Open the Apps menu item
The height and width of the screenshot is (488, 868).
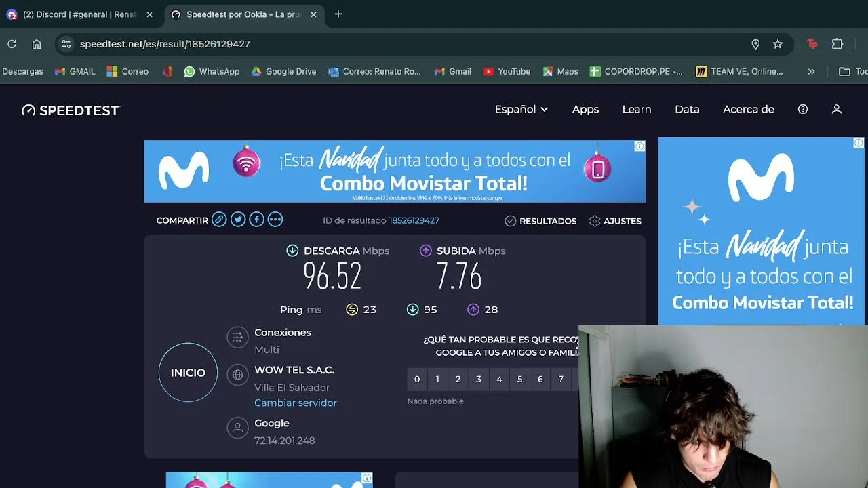coord(585,109)
